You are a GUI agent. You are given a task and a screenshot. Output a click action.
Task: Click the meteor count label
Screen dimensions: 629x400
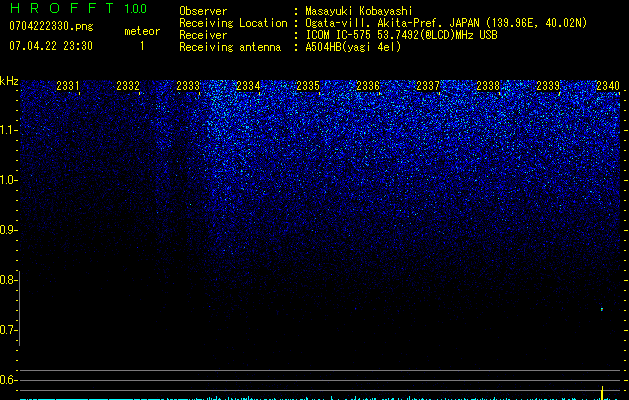[x=142, y=31]
